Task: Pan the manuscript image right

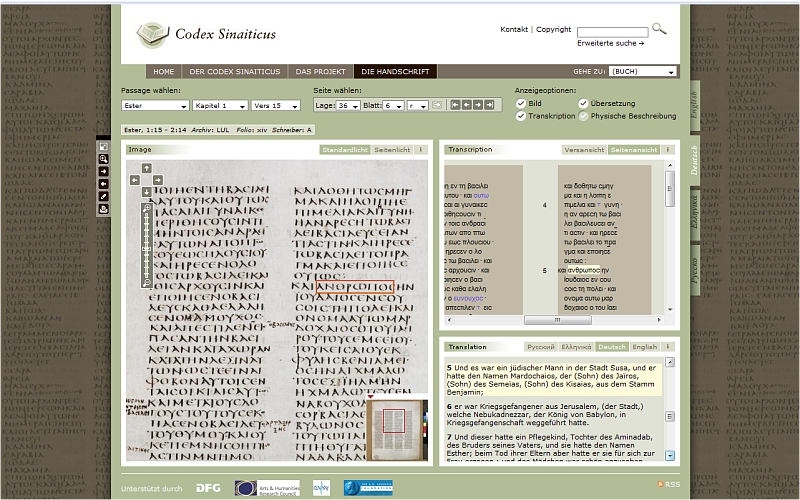Action: point(158,180)
